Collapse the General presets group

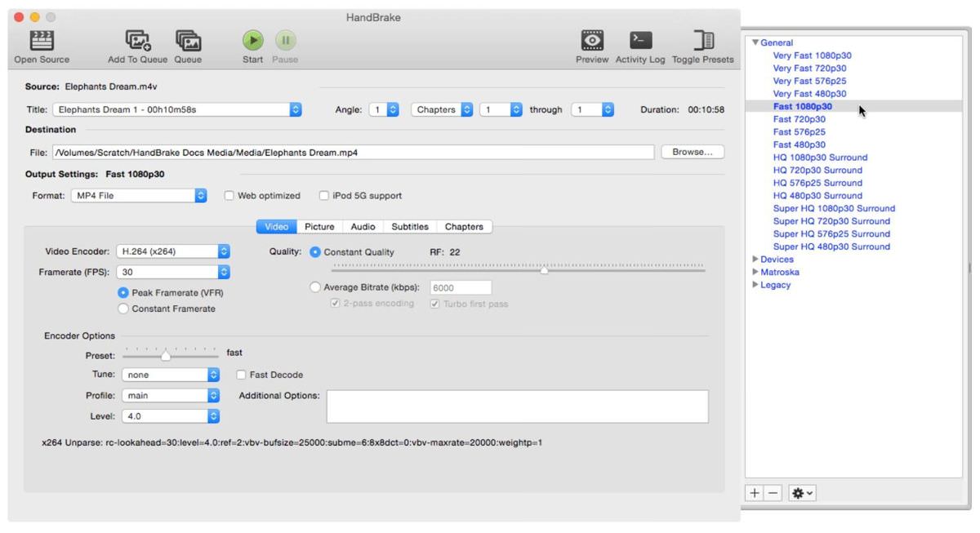[755, 42]
